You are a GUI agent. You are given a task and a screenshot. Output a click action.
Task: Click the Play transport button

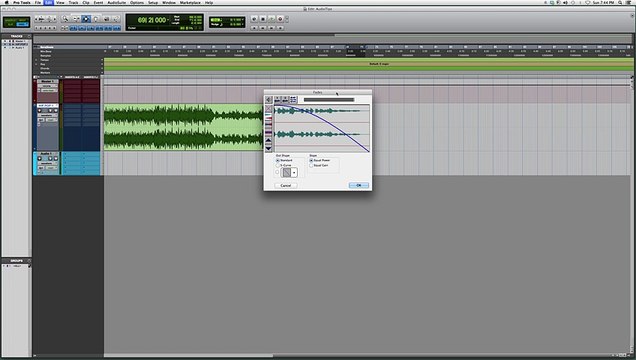pos(271,19)
